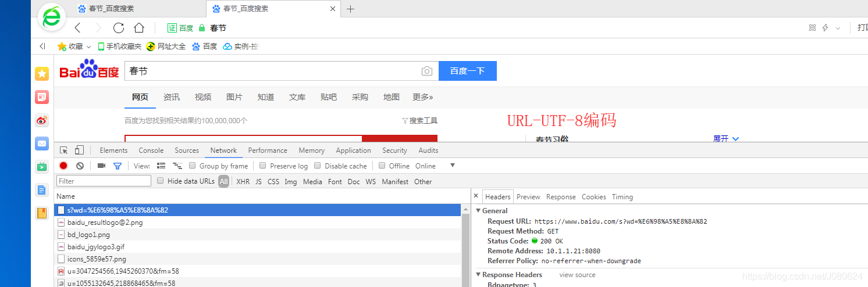
Task: Reload the page with the refresh icon
Action: [x=119, y=28]
